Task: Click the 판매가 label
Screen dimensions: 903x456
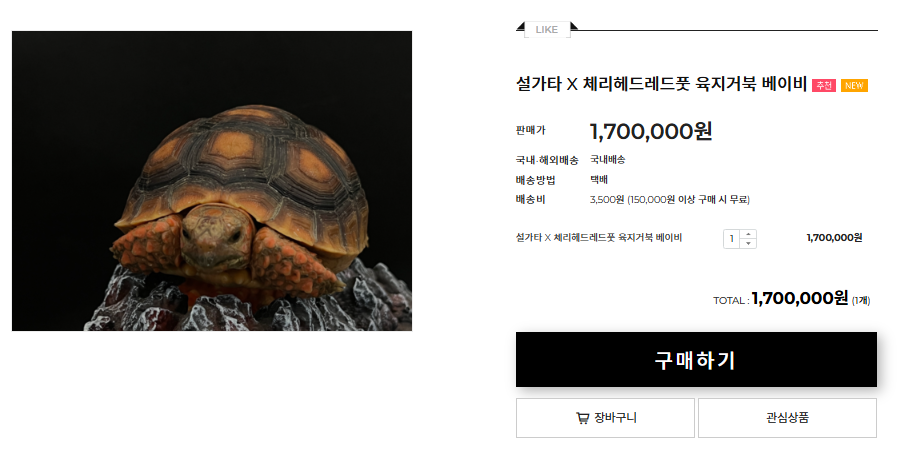Action: [x=530, y=130]
